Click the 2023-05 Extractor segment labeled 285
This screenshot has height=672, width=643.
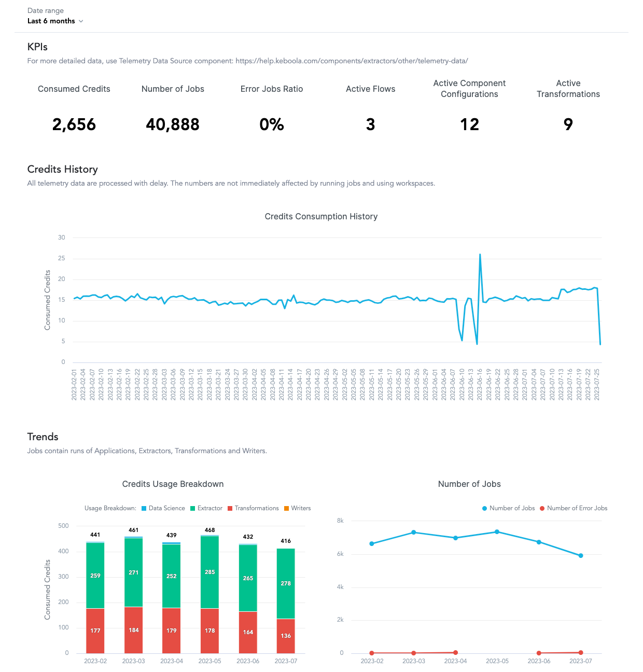(210, 572)
